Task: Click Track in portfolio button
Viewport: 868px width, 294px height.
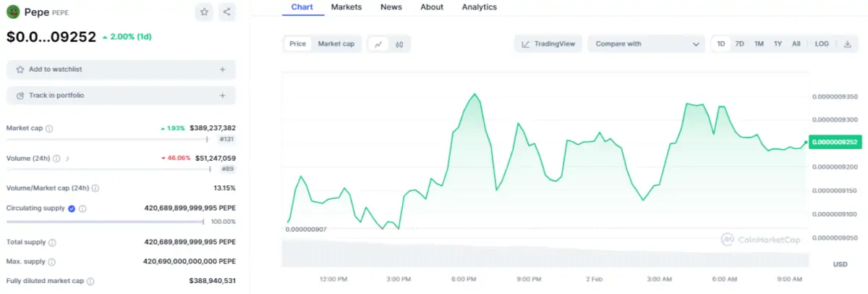Action: tap(121, 96)
